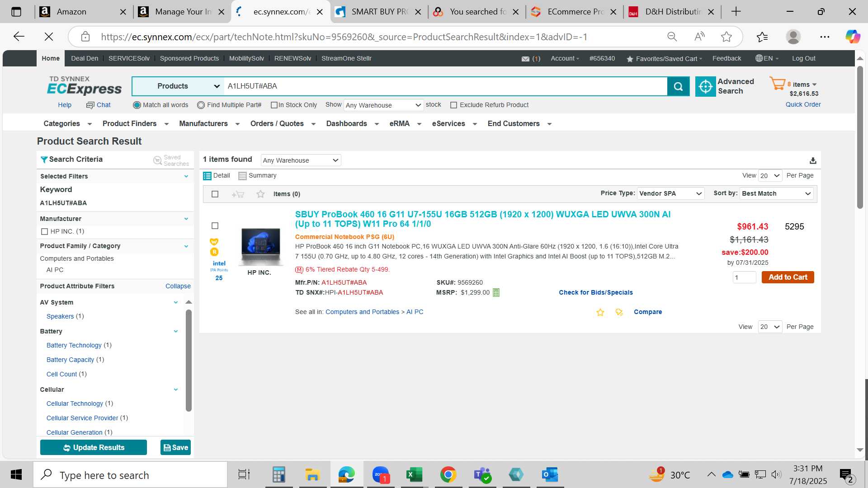Click the download results icon
Viewport: 868px width, 488px height.
point(813,160)
